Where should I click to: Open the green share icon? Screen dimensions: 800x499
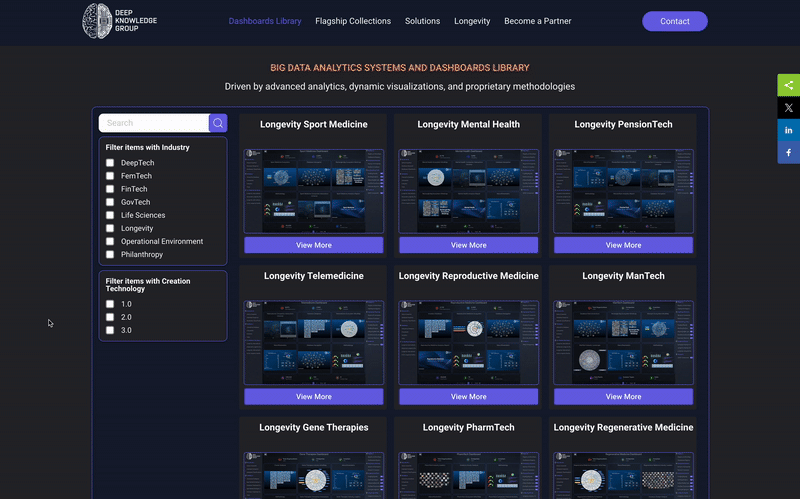coord(788,85)
